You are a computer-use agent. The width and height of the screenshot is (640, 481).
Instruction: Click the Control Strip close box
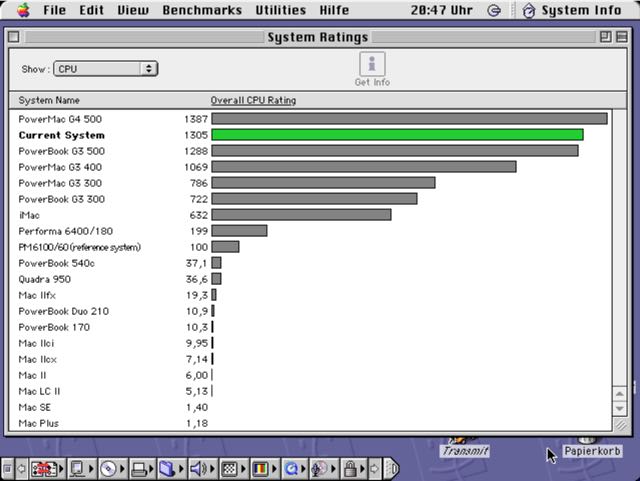click(x=7, y=469)
